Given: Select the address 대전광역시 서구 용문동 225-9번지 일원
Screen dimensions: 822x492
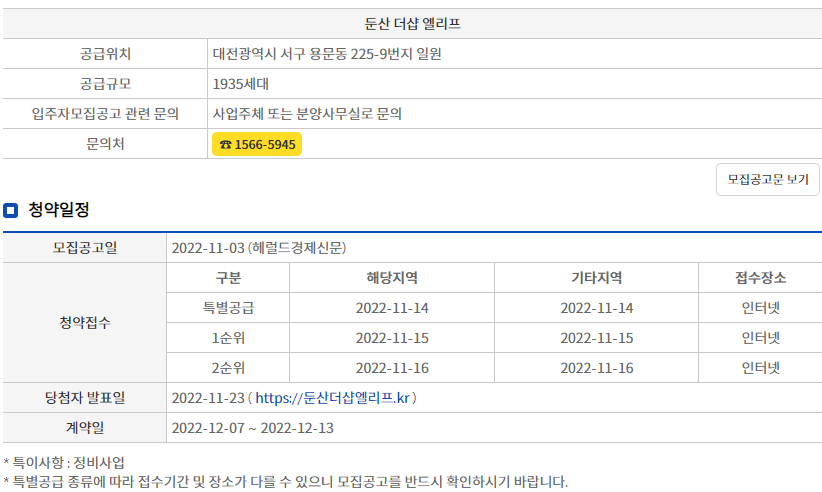Looking at the screenshot, I should coord(327,53).
